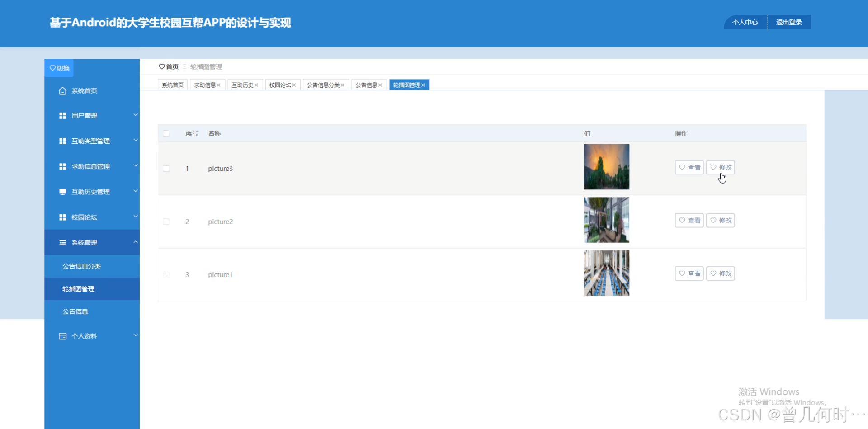Toggle the select-all checkbox in table header
868x429 pixels.
(x=166, y=133)
